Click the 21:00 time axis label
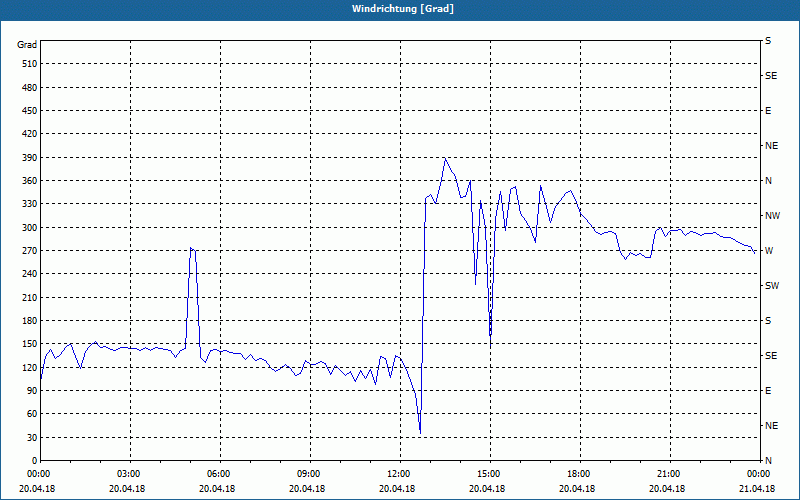 click(x=668, y=474)
